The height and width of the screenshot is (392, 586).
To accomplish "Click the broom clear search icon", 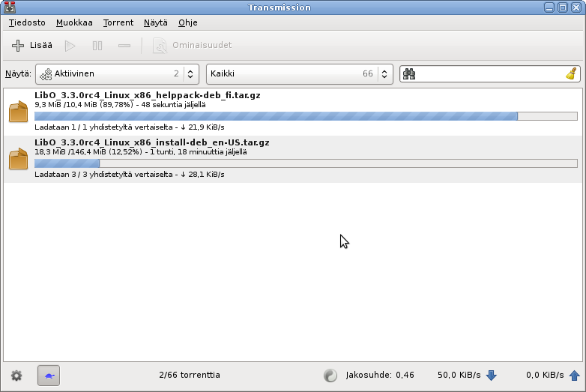I will tap(571, 74).
